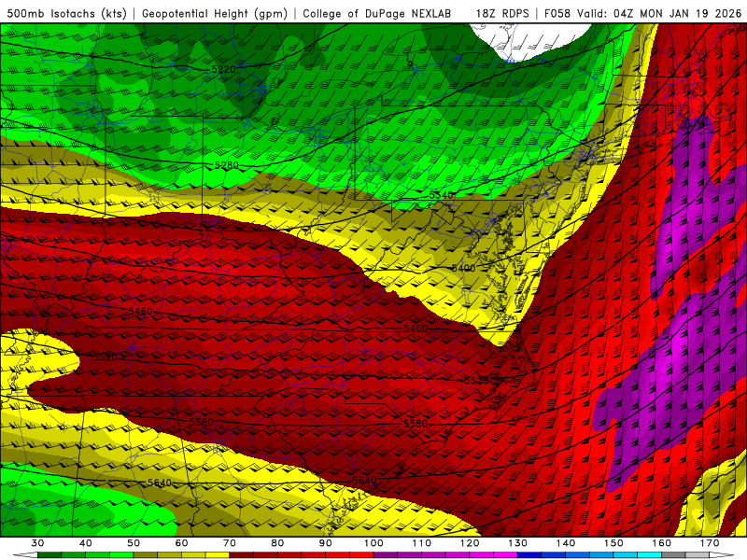Click the dark purple swatch at 100 kt
Image resolution: width=747 pixels, height=560 pixels.
pyautogui.click(x=386, y=553)
